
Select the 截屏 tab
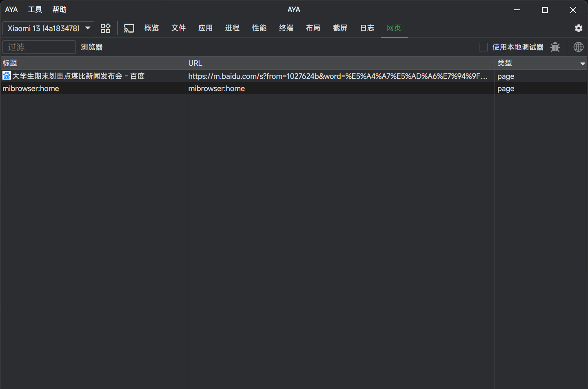click(340, 28)
